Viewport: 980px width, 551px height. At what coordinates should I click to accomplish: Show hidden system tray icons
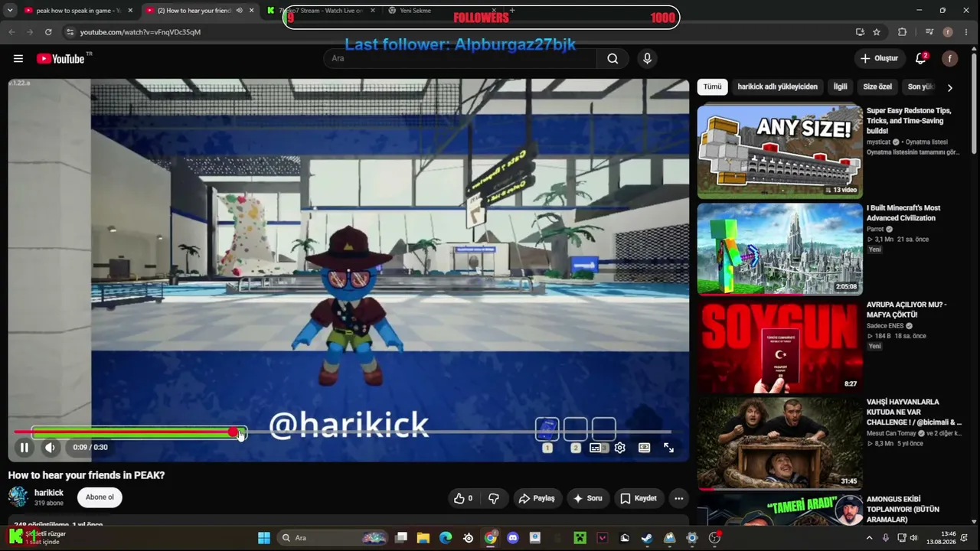point(869,538)
